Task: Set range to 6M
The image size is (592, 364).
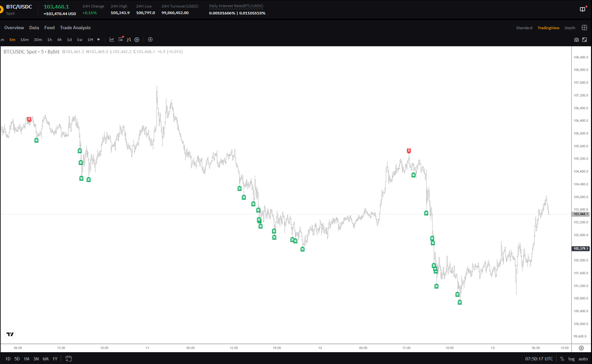Action: pyautogui.click(x=45, y=359)
